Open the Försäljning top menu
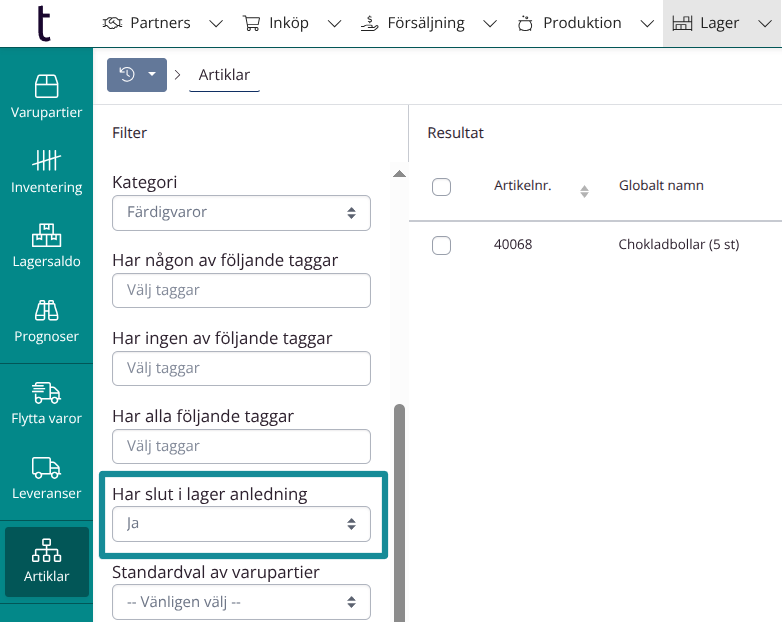The width and height of the screenshot is (782, 622). [426, 23]
